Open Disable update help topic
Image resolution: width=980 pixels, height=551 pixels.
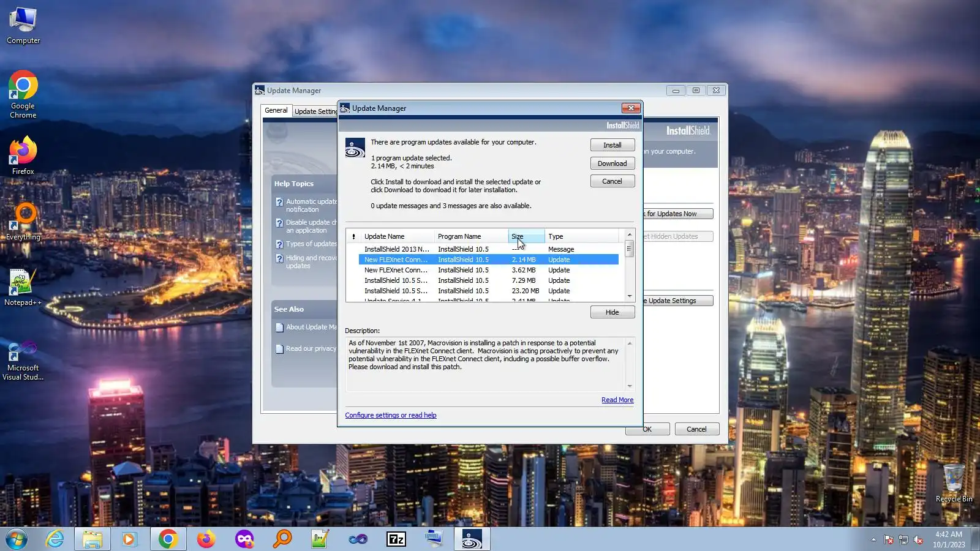pos(311,226)
